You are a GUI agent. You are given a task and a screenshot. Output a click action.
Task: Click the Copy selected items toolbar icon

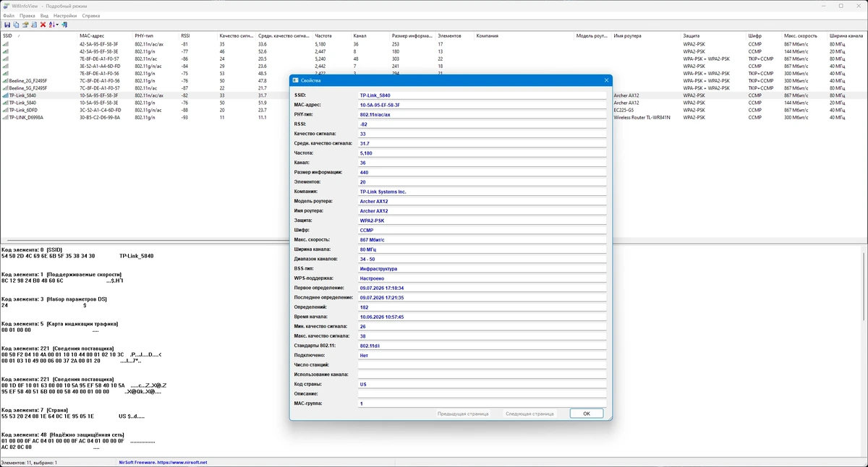[16, 25]
